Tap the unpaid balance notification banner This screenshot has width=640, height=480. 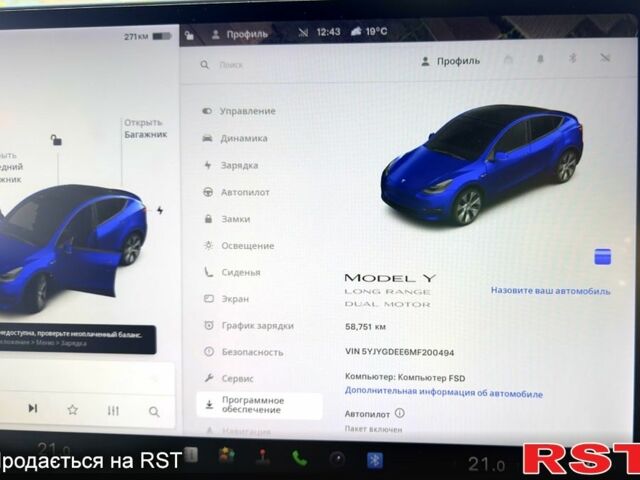pyautogui.click(x=78, y=339)
